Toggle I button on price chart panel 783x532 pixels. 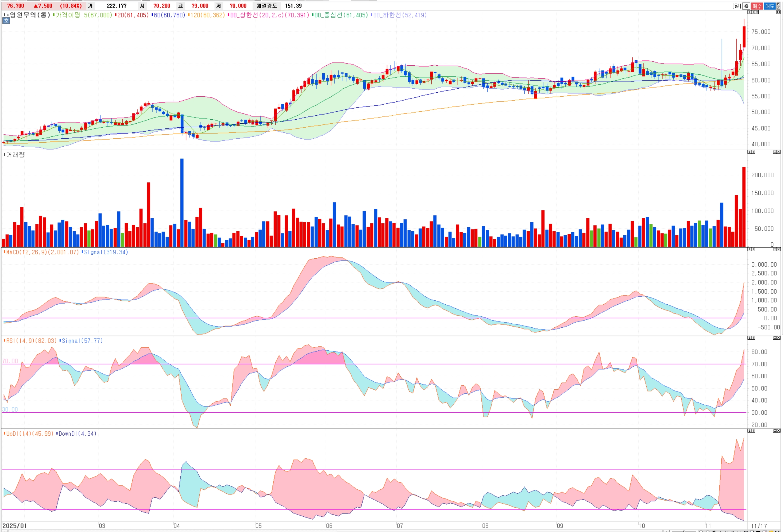(x=753, y=12)
